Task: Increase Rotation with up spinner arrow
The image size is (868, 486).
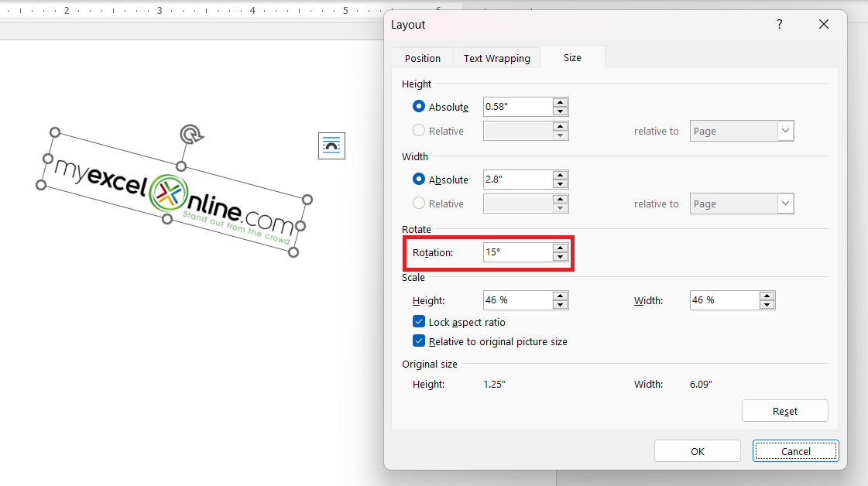Action: [561, 248]
